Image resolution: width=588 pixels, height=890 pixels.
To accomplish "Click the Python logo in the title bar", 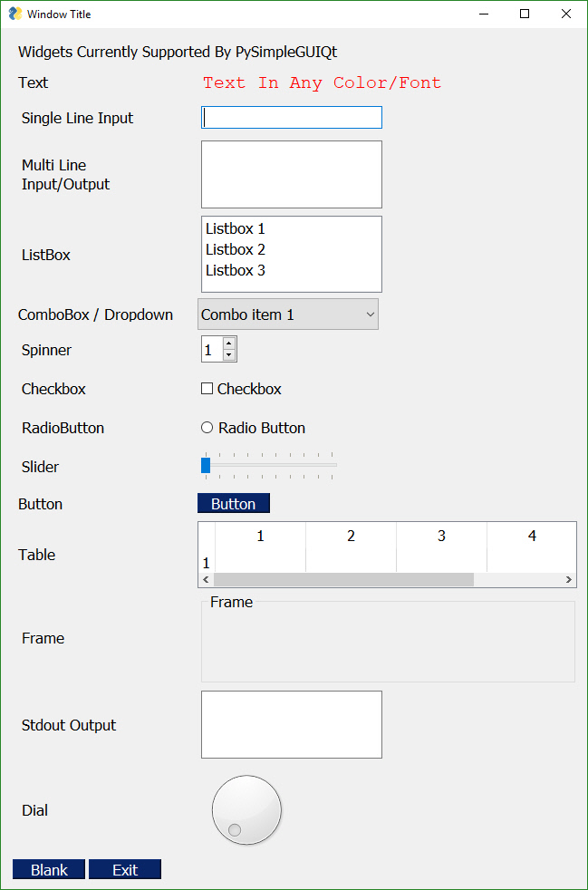I will coord(15,14).
